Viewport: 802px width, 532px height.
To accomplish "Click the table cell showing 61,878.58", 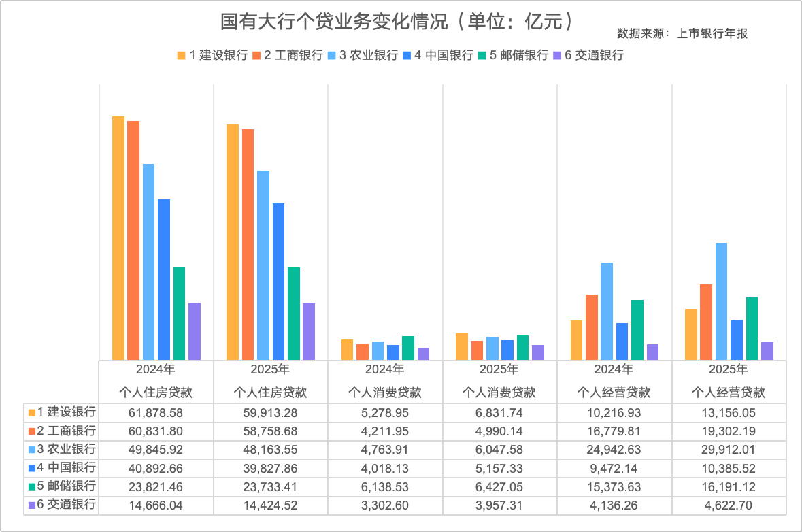I will pos(155,412).
